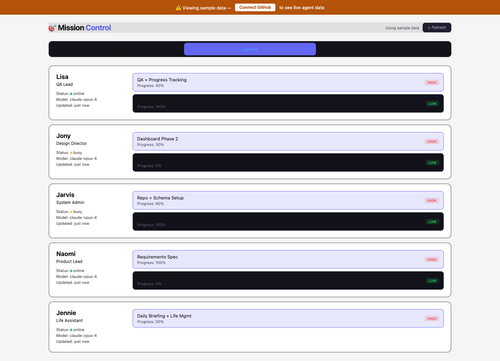Open Jarvis's dark low-priority task card
500x361 pixels.
point(288,221)
